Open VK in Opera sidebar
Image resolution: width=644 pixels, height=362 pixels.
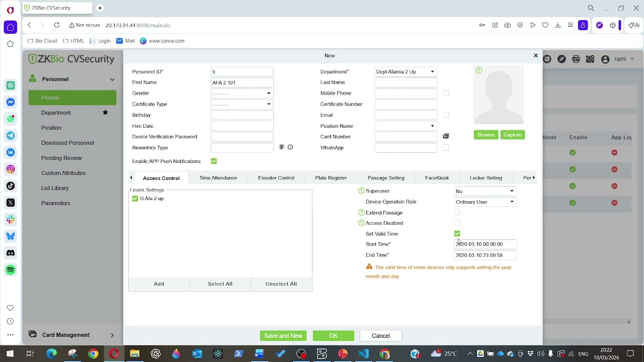pyautogui.click(x=11, y=152)
